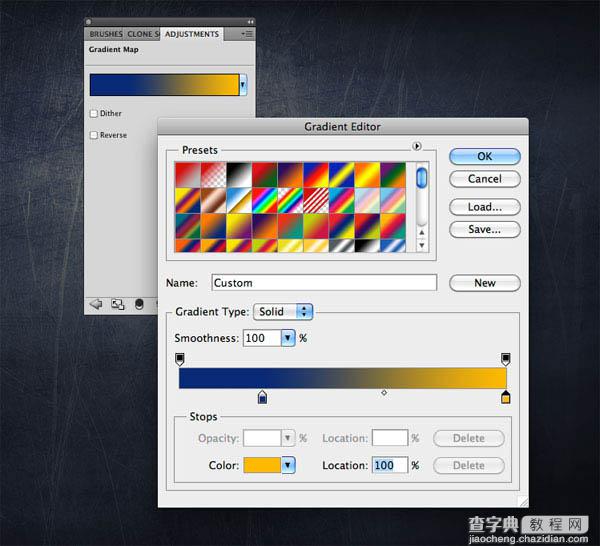600x546 pixels.
Task: Click the Gradient Editor title bar
Action: click(x=342, y=127)
